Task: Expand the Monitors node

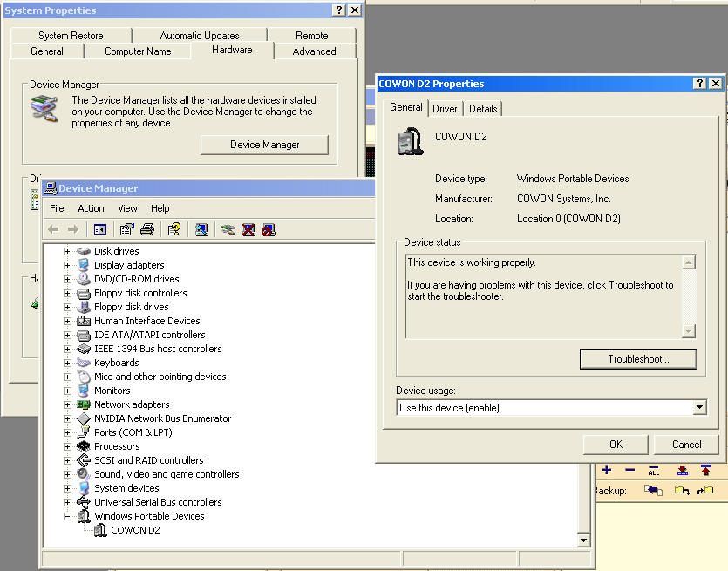Action: point(67,391)
